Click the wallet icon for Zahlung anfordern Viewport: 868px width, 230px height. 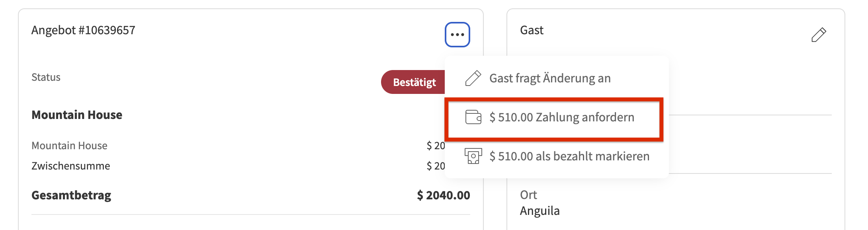click(x=473, y=117)
